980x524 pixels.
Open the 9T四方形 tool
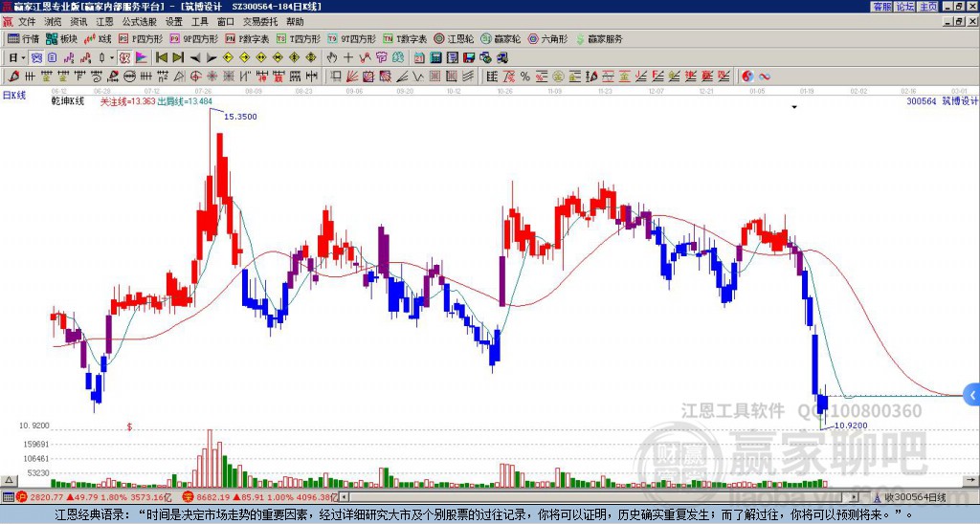(351, 38)
